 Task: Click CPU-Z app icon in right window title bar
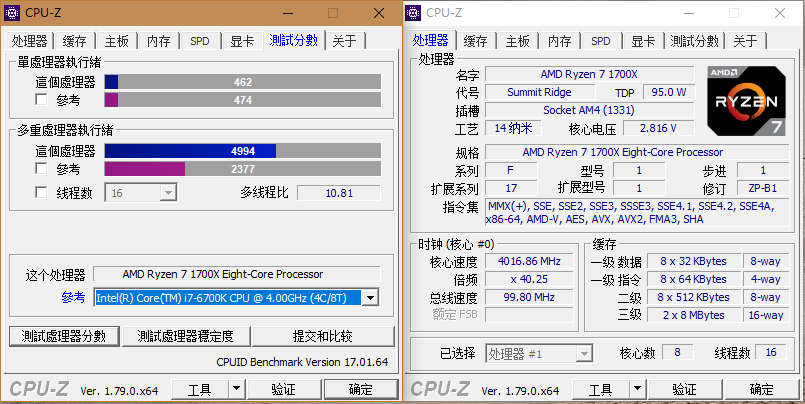pyautogui.click(x=414, y=13)
